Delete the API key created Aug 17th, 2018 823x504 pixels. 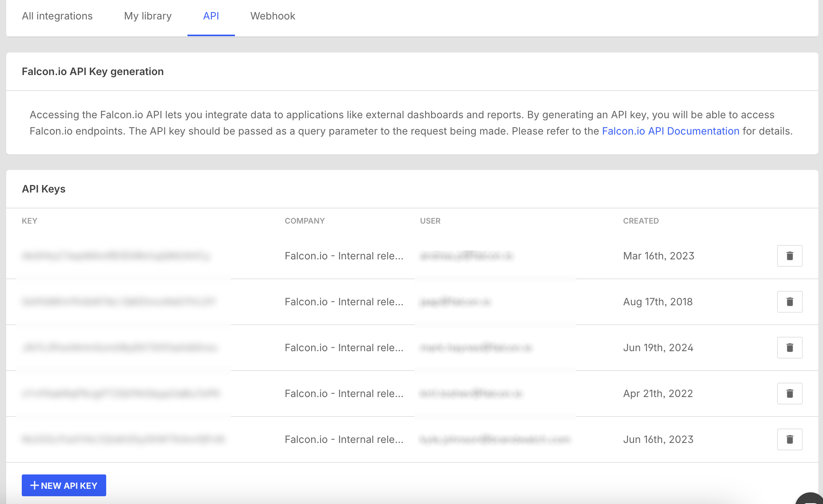pos(790,302)
